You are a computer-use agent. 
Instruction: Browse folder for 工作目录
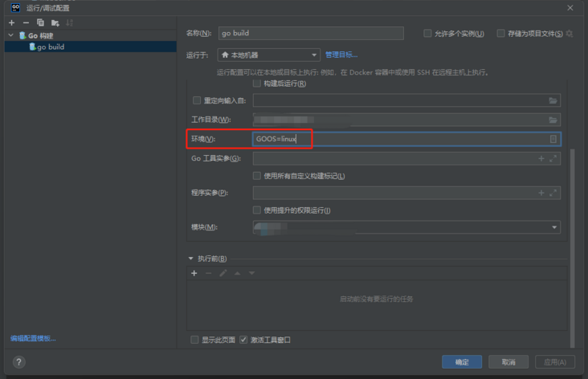(x=553, y=120)
